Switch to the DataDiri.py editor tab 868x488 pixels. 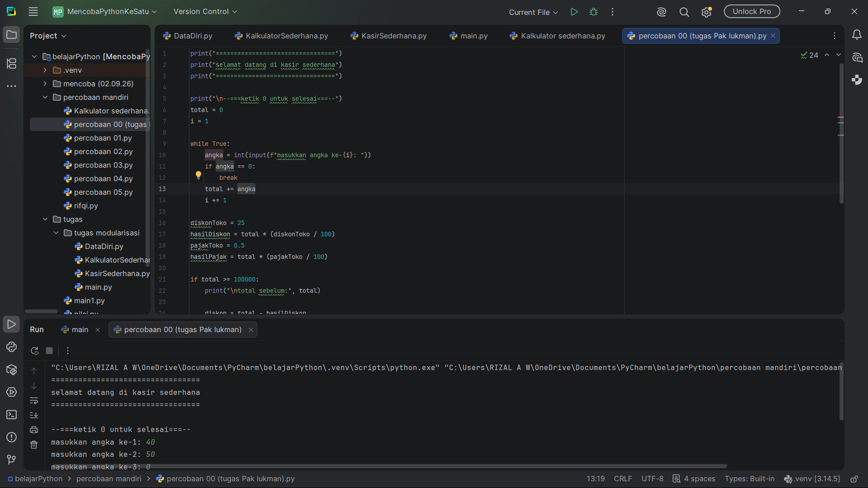click(x=188, y=36)
